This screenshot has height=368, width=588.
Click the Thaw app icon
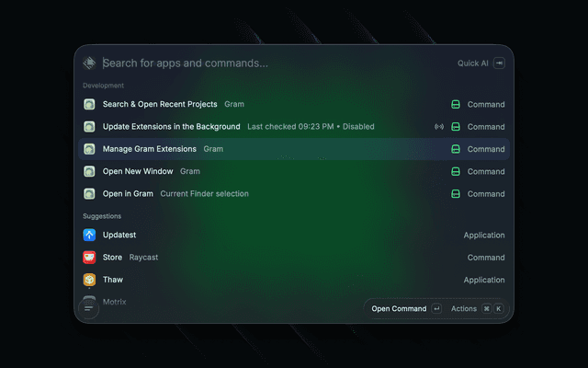[x=89, y=280]
